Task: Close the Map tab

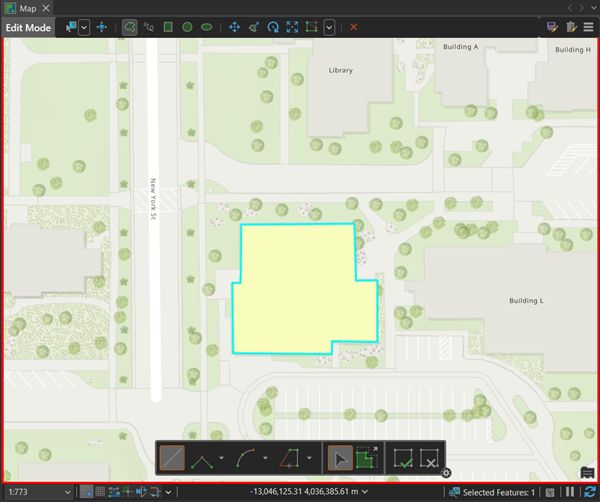Action: point(46,8)
